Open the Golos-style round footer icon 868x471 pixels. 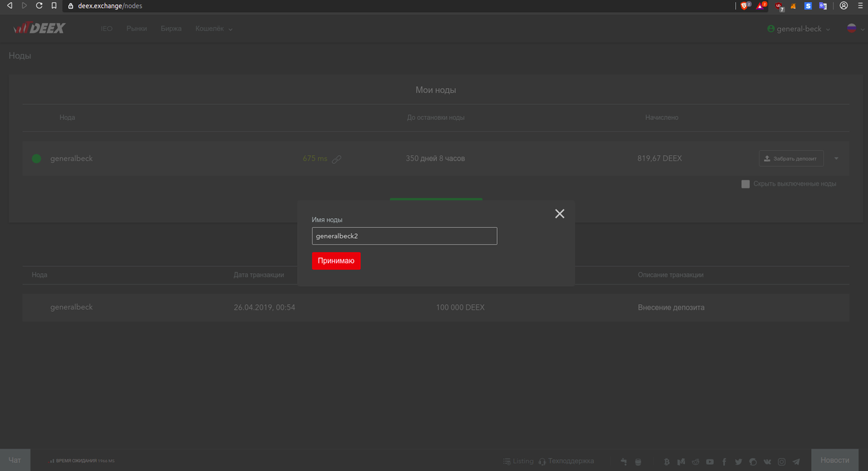pos(753,462)
